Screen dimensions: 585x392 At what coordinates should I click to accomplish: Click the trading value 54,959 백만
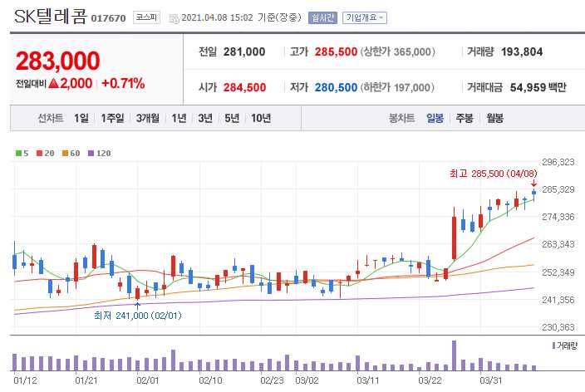pyautogui.click(x=538, y=88)
